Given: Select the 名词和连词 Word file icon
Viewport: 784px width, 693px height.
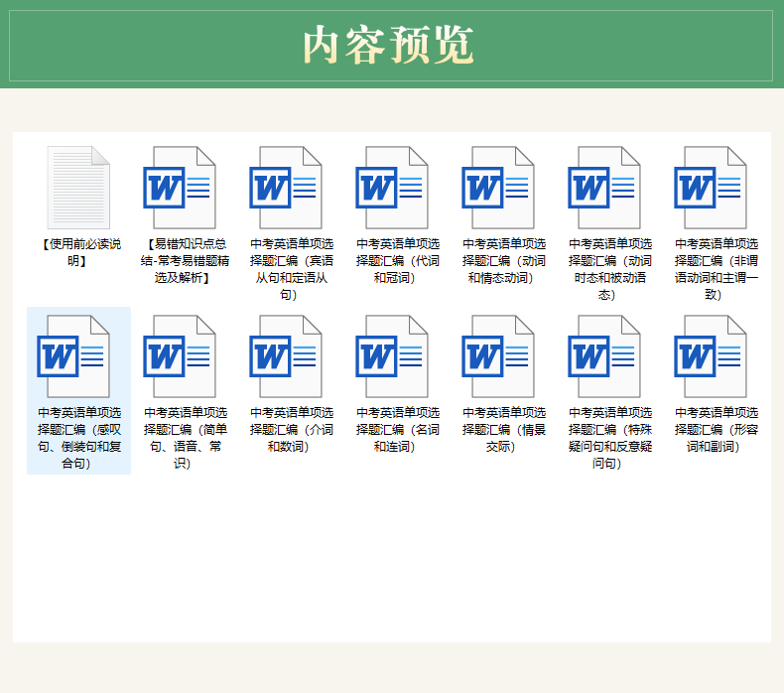Looking at the screenshot, I should pos(392,356).
